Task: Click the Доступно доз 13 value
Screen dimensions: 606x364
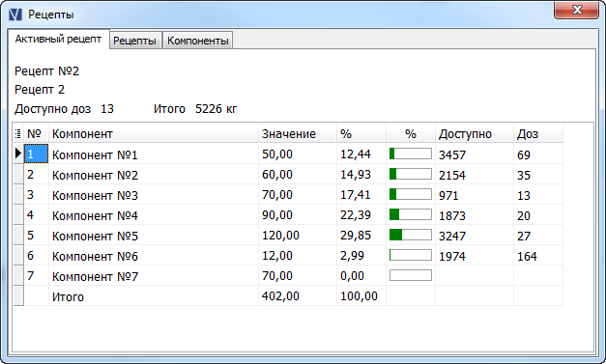Action: coord(64,109)
